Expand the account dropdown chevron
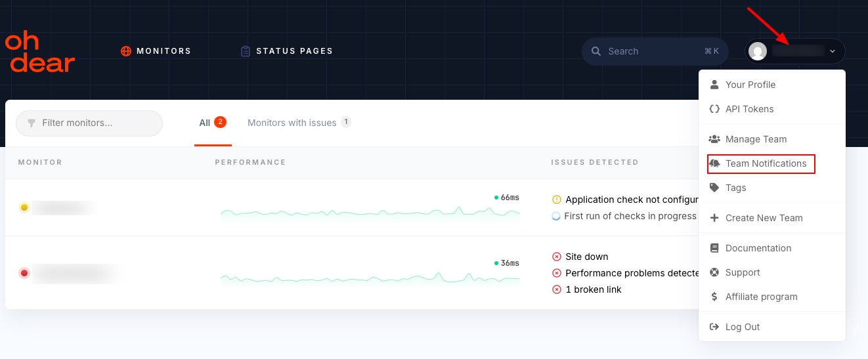The width and height of the screenshot is (868, 359). coord(833,51)
